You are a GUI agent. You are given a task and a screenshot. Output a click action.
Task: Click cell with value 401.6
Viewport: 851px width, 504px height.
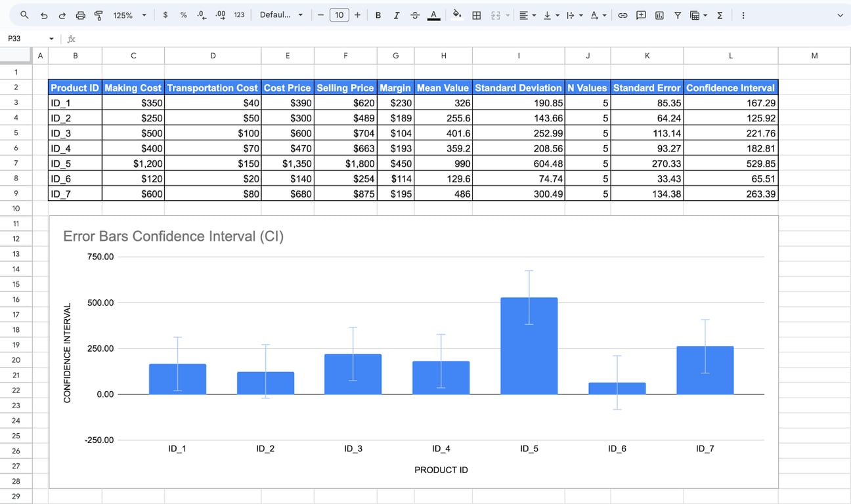pos(443,133)
